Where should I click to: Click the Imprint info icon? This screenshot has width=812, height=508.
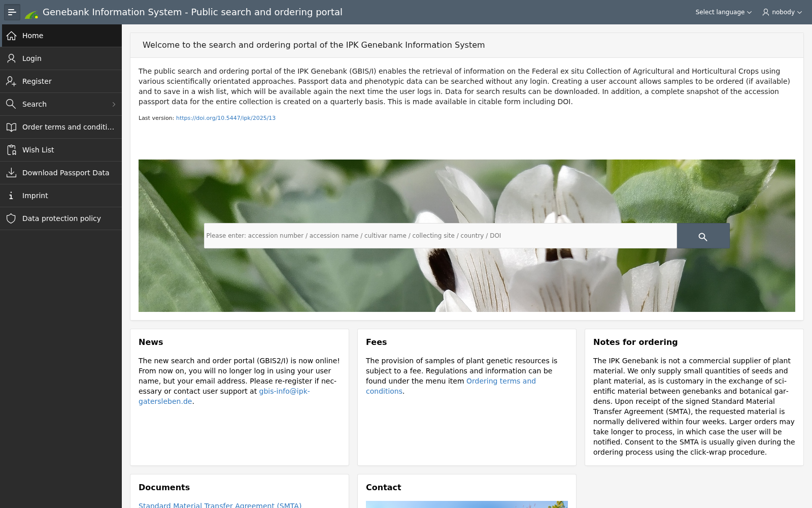[x=11, y=196]
